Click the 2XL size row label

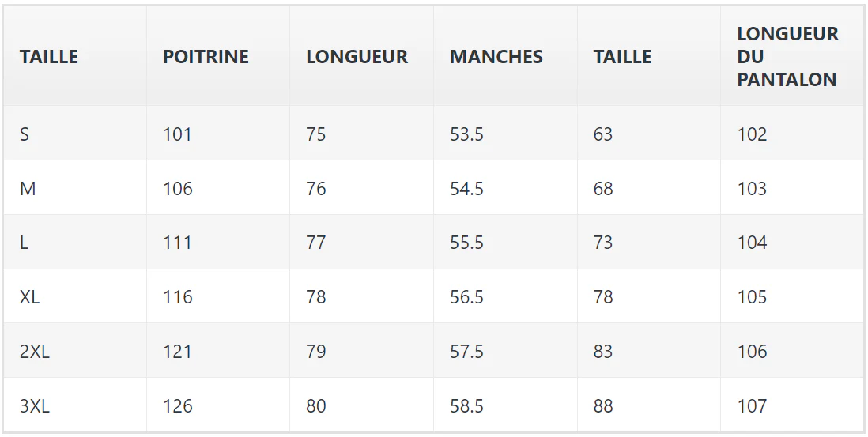pos(34,352)
